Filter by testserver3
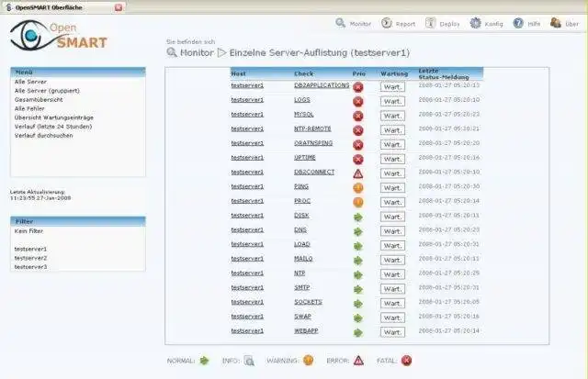Screen dimensions: 588x379 [30, 267]
